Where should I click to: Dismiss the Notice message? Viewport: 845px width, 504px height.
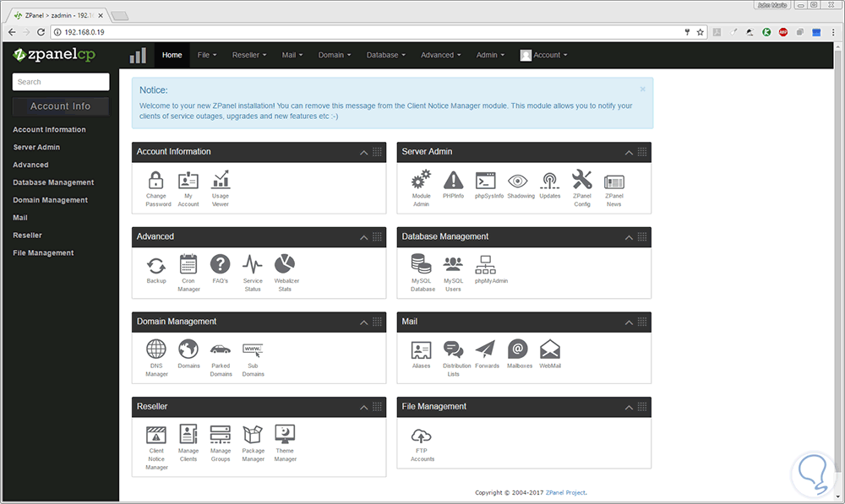tap(642, 89)
